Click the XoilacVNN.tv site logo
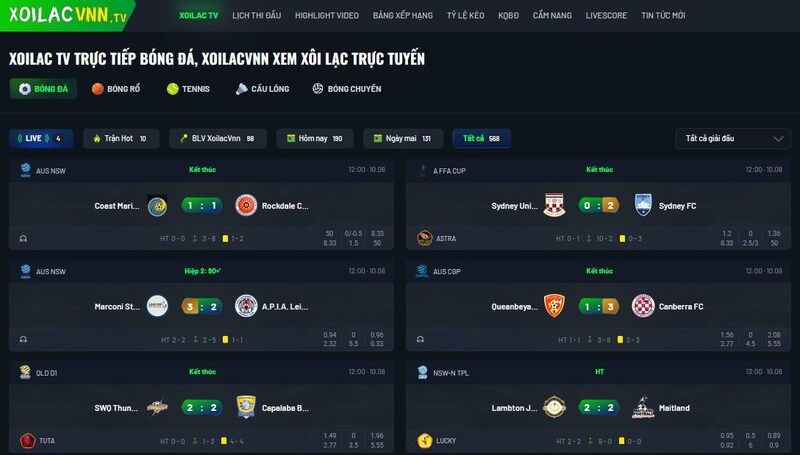This screenshot has width=800, height=455. point(67,15)
